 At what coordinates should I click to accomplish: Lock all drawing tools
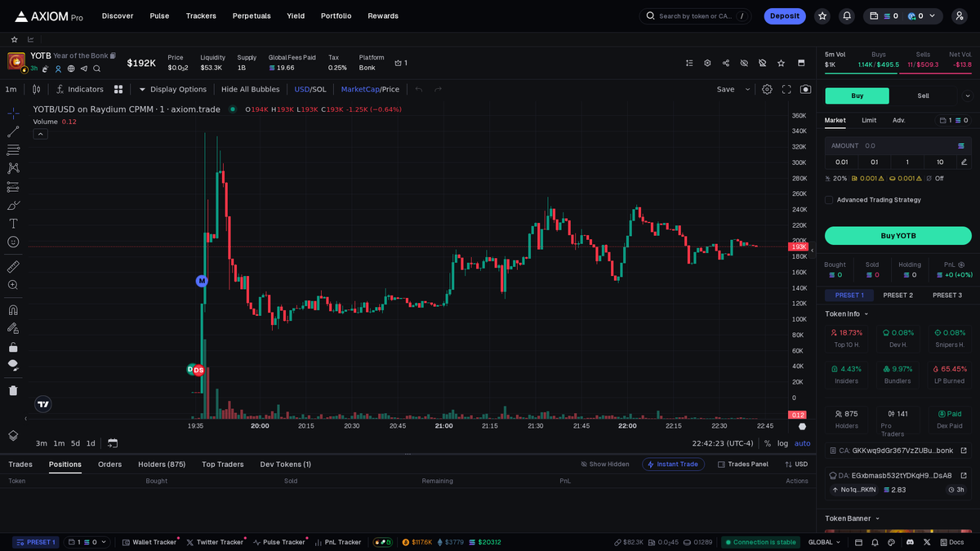click(x=13, y=347)
